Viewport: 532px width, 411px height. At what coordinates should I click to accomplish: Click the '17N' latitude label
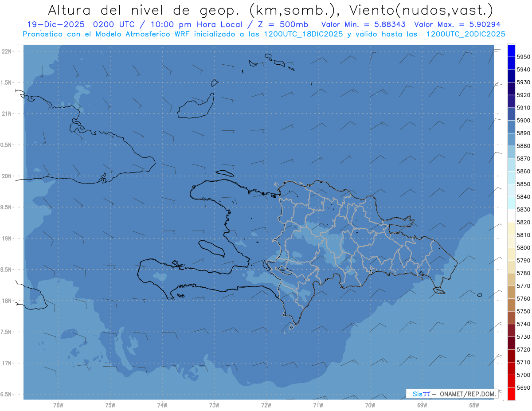(x=8, y=363)
